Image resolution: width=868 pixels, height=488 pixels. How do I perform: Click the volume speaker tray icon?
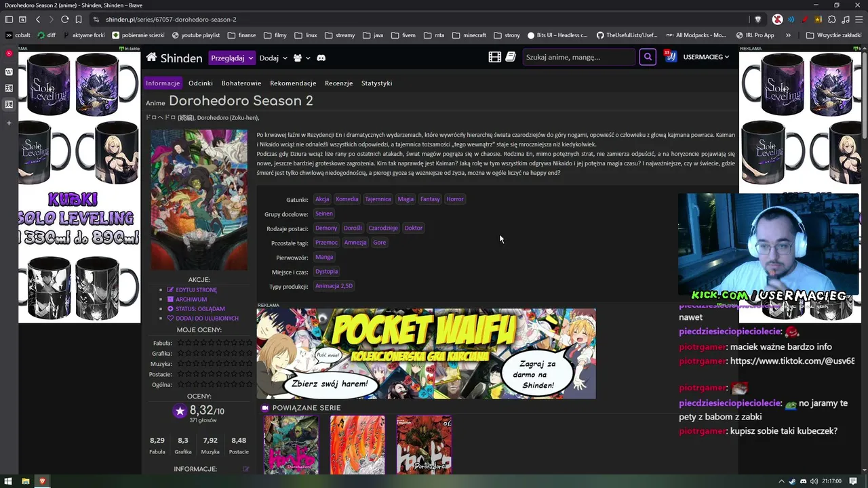click(x=814, y=481)
